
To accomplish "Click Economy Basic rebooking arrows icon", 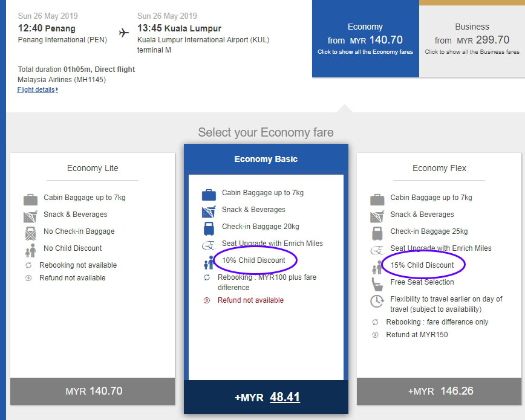I will coord(207,277).
